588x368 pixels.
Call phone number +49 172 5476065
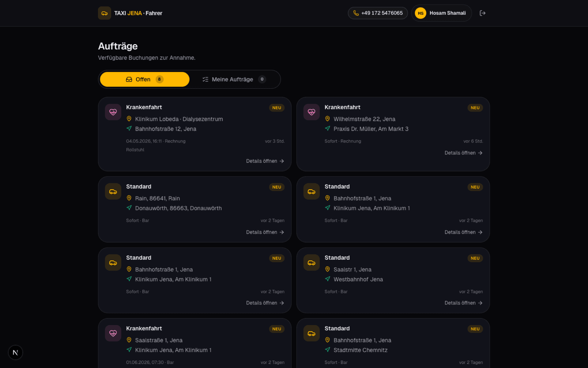point(378,13)
